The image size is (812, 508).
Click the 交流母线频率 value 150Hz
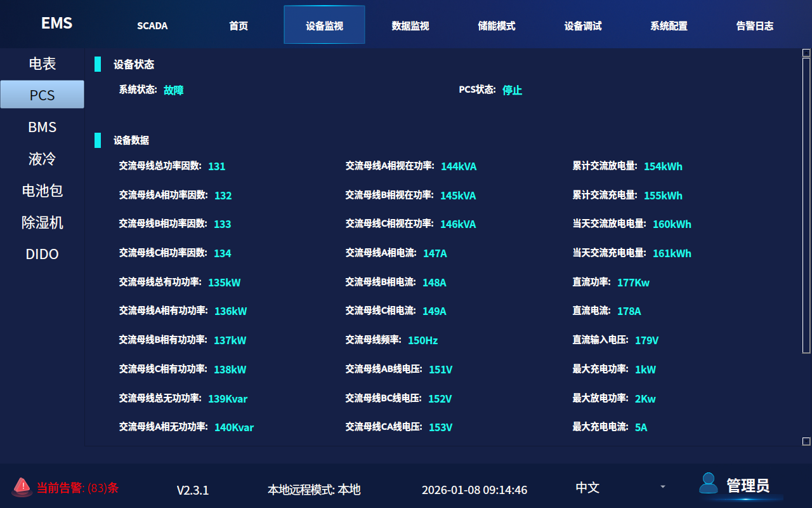(423, 340)
